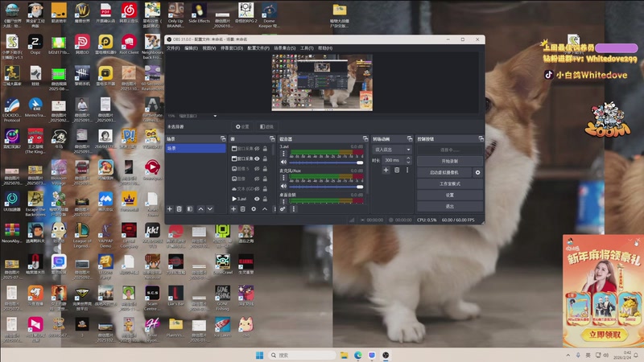This screenshot has width=644, height=362.
Task: Open mixer panel options three-dot menu
Action: (x=293, y=209)
